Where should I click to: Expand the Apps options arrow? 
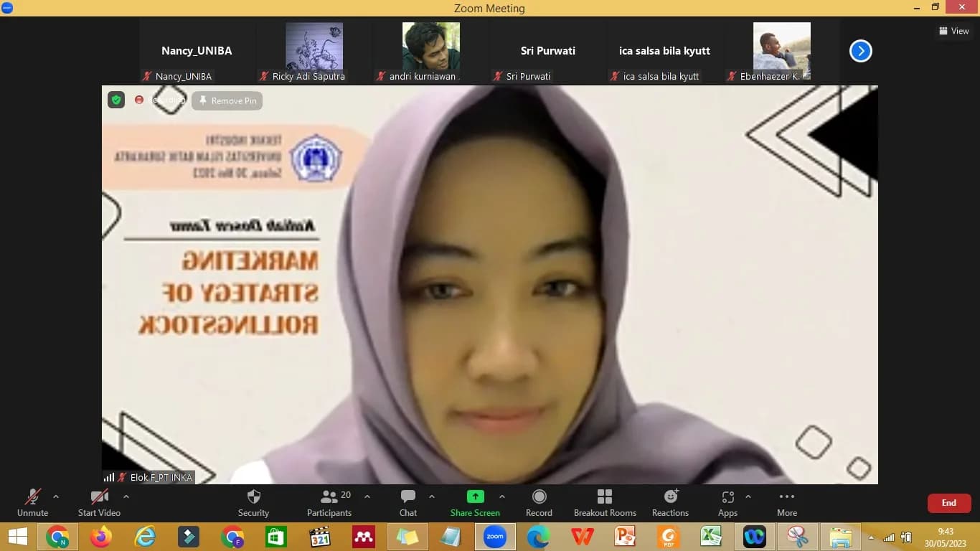coord(748,496)
